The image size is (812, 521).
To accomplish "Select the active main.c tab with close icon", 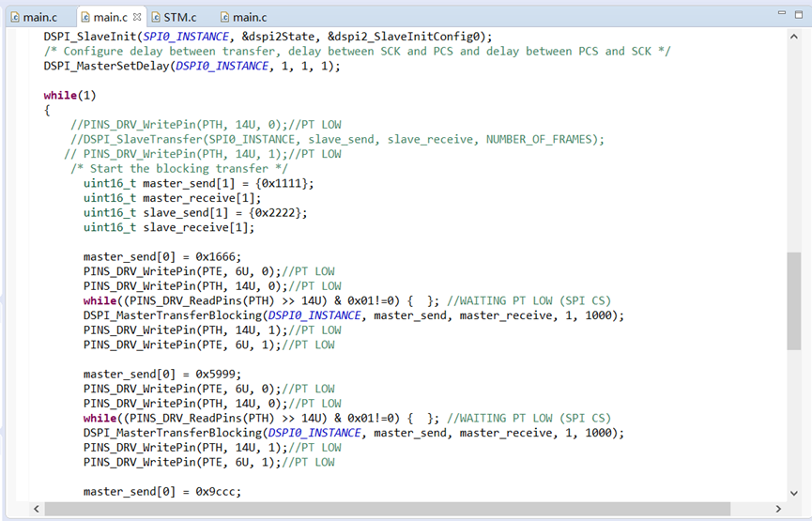I will pos(111,17).
